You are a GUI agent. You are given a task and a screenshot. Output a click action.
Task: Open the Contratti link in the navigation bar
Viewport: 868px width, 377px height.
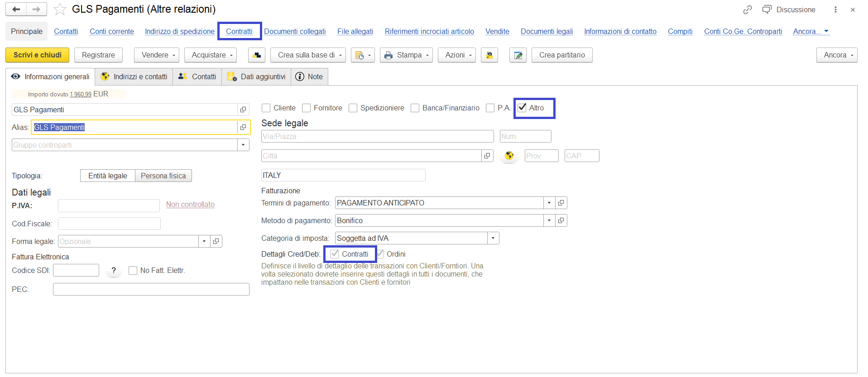click(239, 31)
